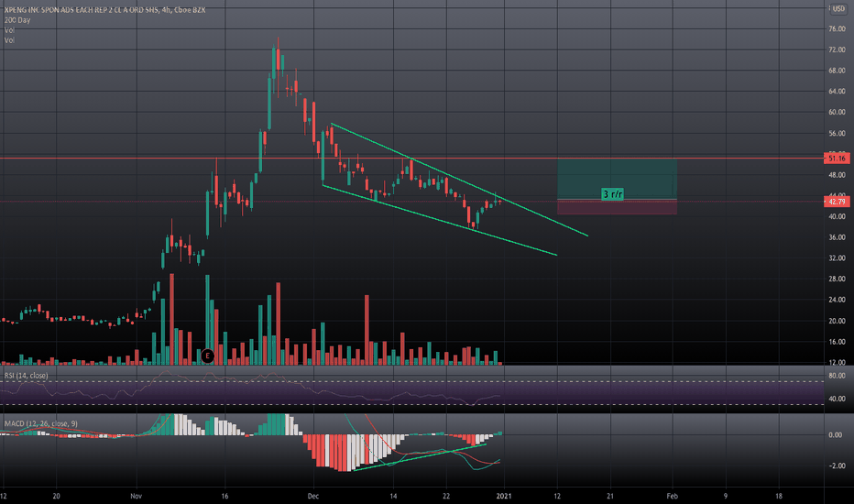854x504 pixels.
Task: Select the 51.16 red price label
Action: pos(837,159)
